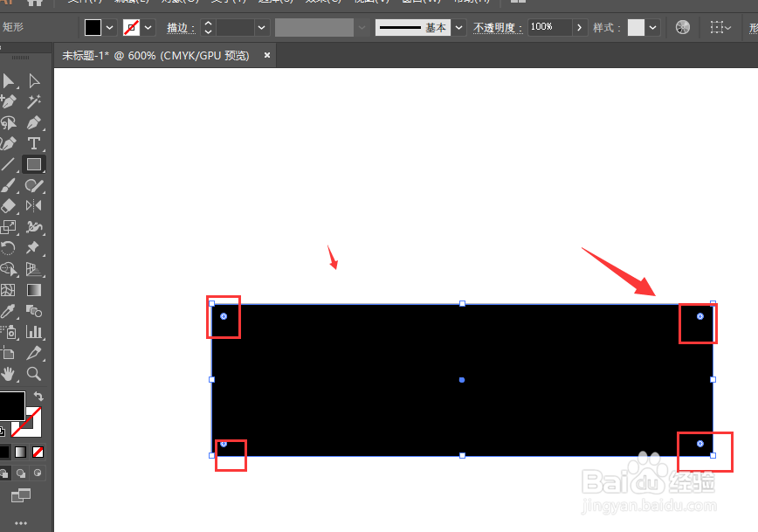Select the Slice tool
The image size is (758, 532).
coord(34,353)
